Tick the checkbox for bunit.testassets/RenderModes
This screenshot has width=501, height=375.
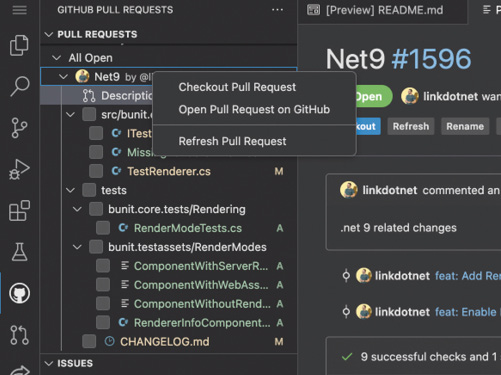[x=96, y=247]
